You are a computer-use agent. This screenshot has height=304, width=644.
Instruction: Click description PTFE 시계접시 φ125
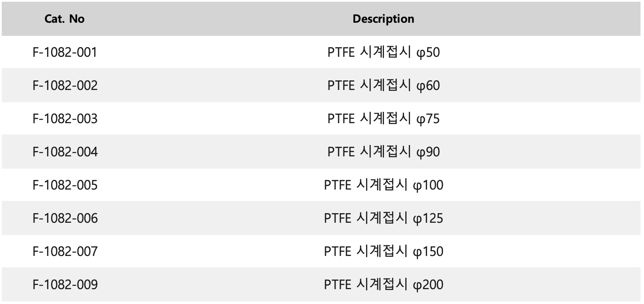tap(384, 218)
